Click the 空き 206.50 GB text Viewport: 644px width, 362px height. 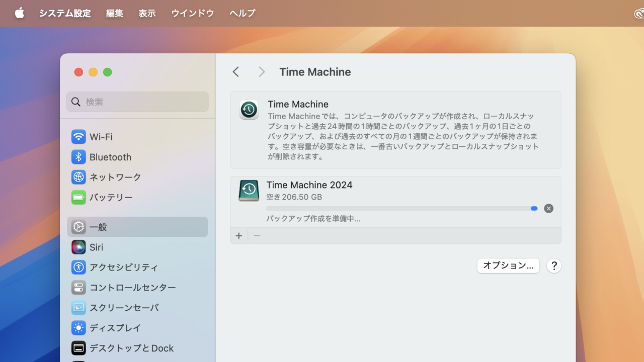tap(294, 197)
